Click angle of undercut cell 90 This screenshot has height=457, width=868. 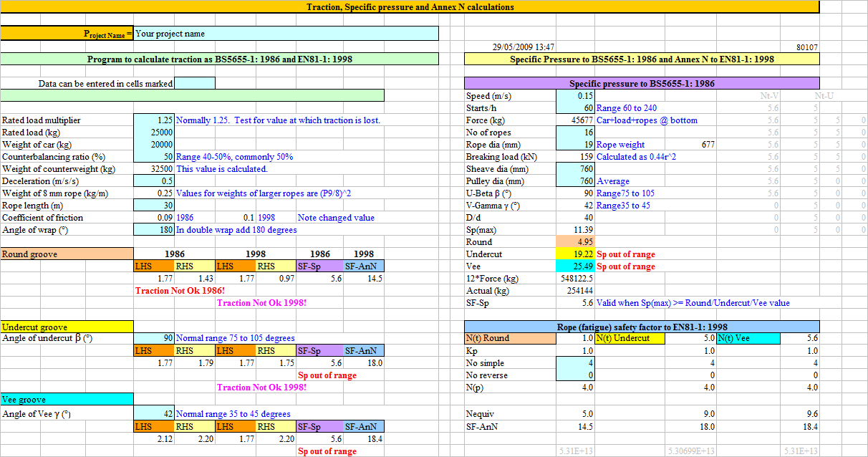tap(154, 338)
